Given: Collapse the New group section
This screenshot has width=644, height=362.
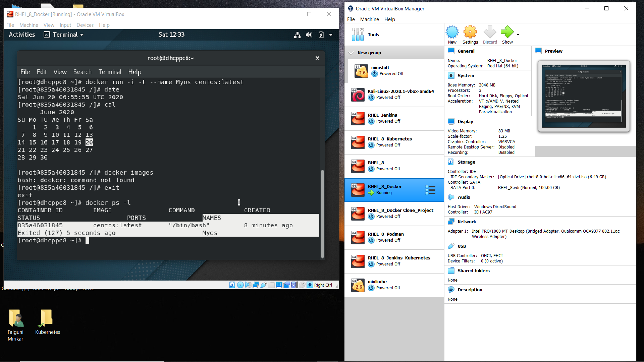Looking at the screenshot, I should pos(351,53).
